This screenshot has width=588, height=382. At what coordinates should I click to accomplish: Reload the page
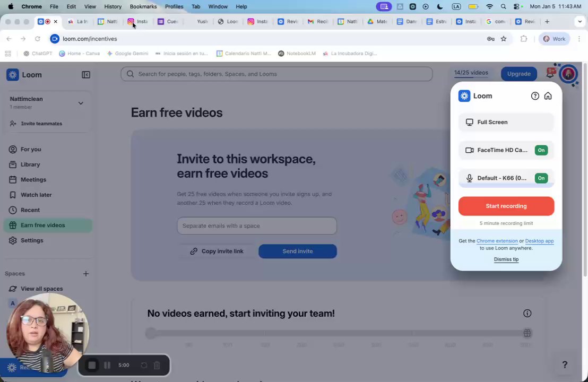(x=38, y=39)
